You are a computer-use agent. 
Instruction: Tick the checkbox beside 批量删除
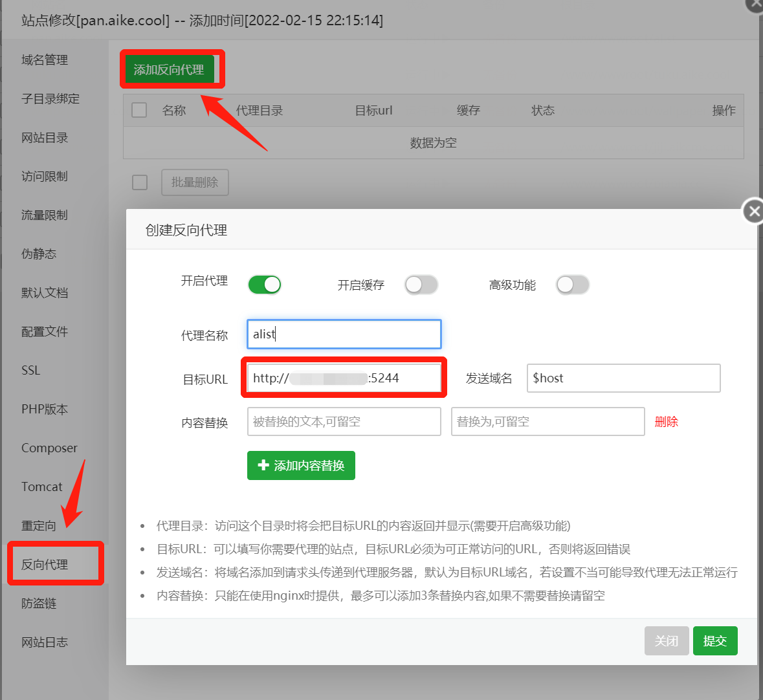point(140,182)
